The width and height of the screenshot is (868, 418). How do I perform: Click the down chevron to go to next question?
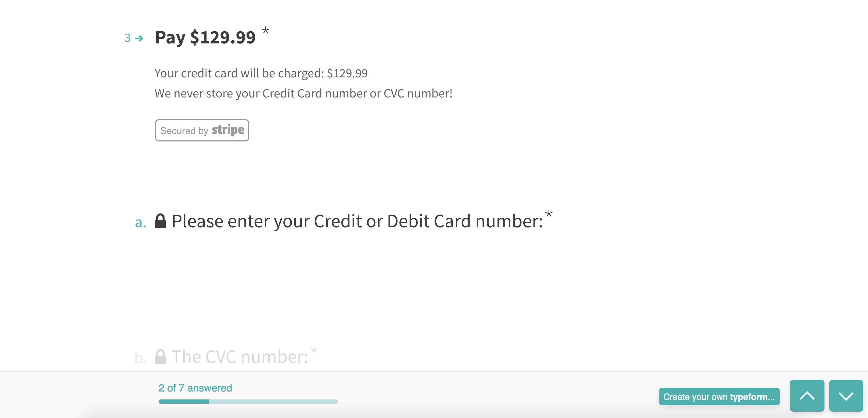pyautogui.click(x=846, y=396)
